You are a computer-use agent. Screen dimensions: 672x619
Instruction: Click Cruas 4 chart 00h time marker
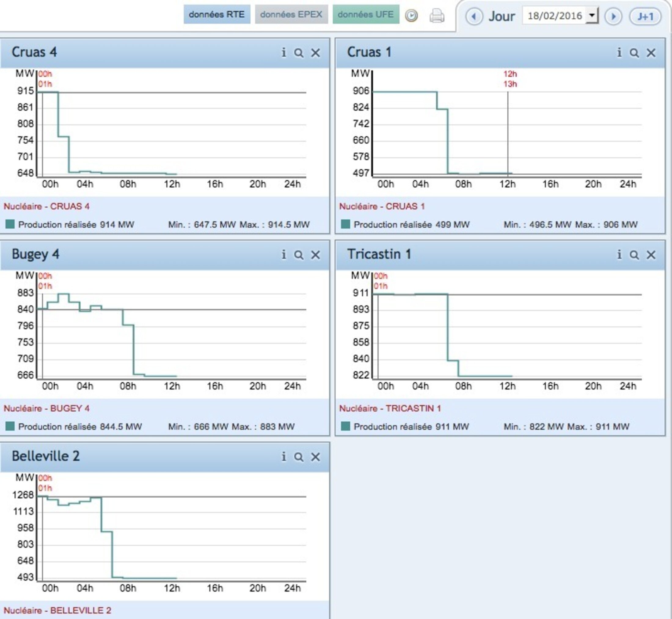(45, 74)
